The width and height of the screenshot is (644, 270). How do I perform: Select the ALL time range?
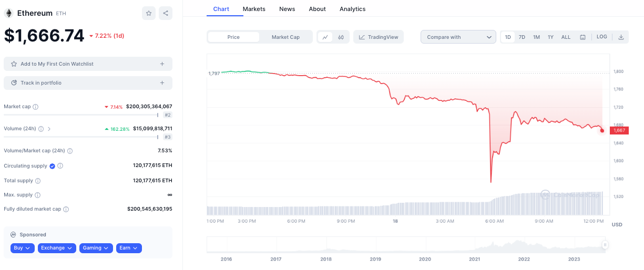coord(566,37)
